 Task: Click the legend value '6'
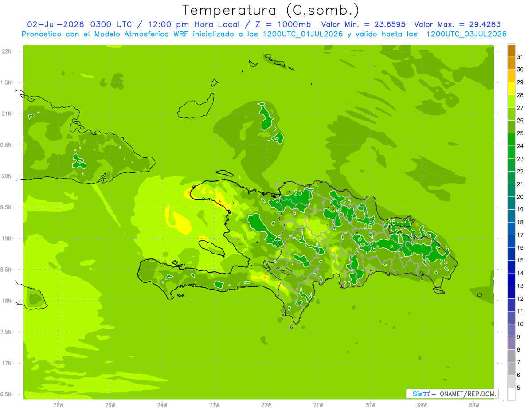(518, 375)
